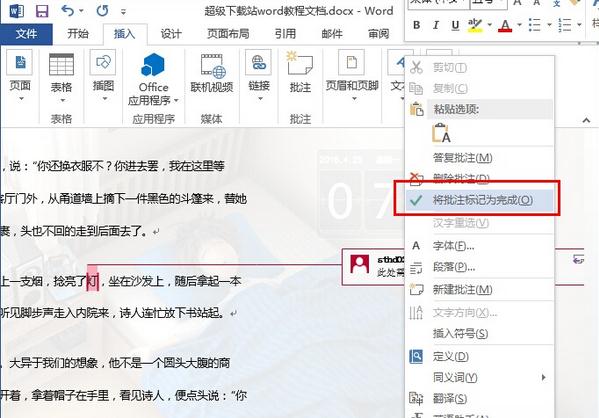Click the Undo arrow icon
Screen dimensions: 599x418
point(68,11)
